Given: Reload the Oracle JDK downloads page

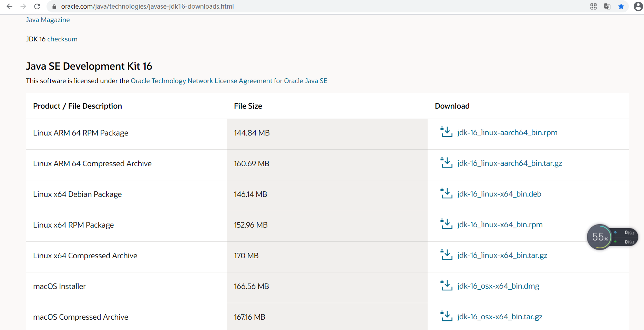Looking at the screenshot, I should pos(37,6).
